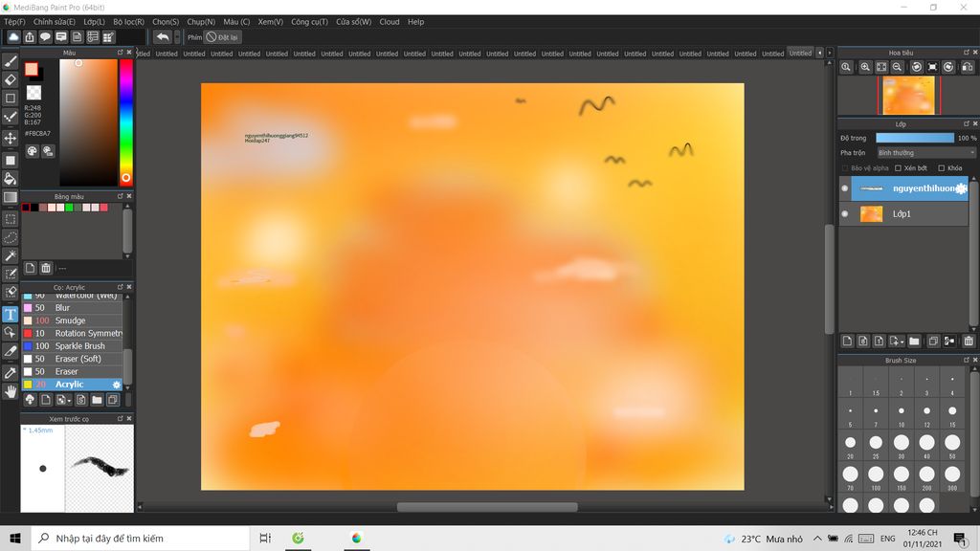This screenshot has width=980, height=551.
Task: Open layer settings gear on nguyenthihuong layer
Action: pyautogui.click(x=961, y=188)
